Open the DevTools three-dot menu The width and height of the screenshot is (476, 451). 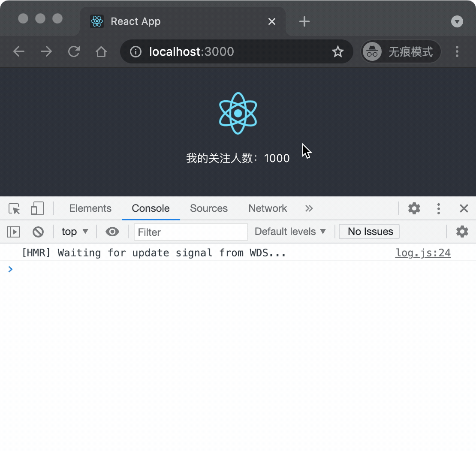tap(438, 209)
